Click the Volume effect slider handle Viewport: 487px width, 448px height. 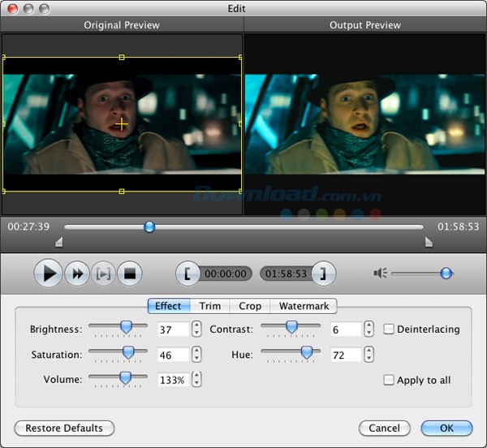point(126,378)
